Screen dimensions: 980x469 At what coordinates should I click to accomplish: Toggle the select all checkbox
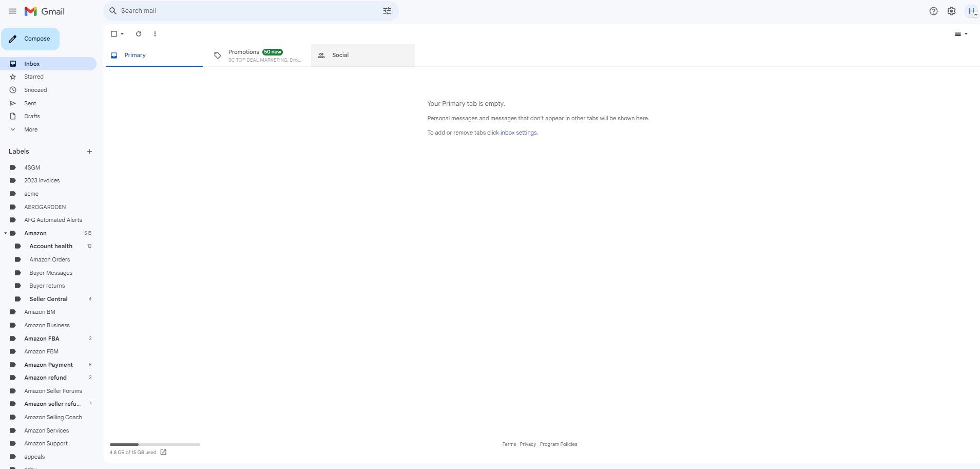click(114, 34)
